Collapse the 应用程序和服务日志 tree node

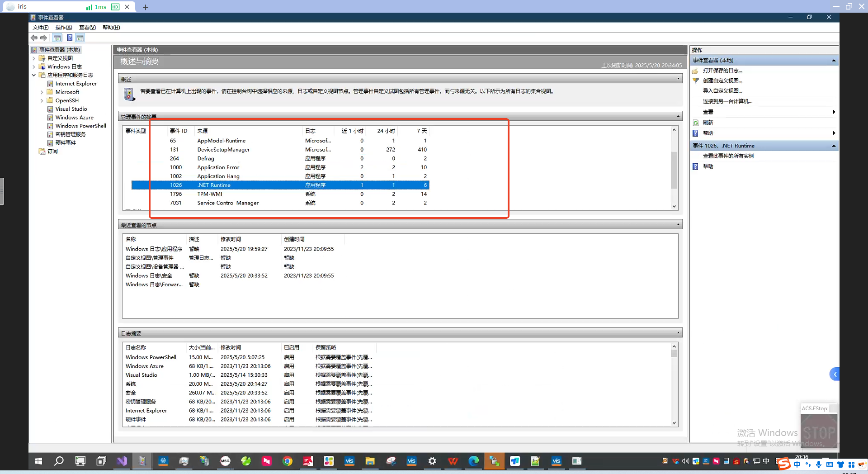tap(34, 75)
